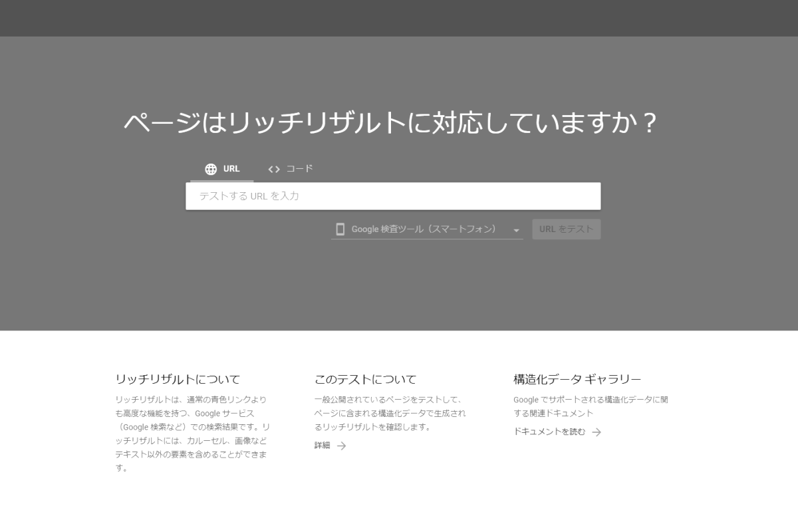The image size is (798, 532).
Task: Click the このテストについて heading
Action: coord(365,379)
